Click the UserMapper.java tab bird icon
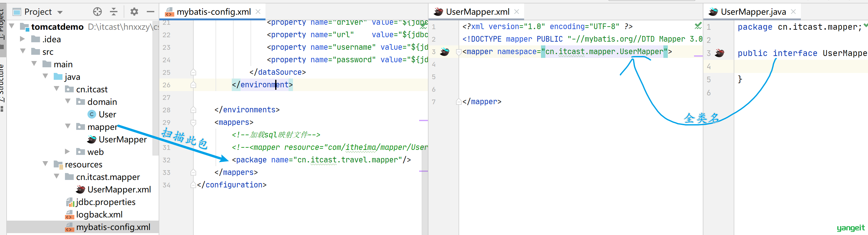The width and height of the screenshot is (868, 235). click(713, 12)
